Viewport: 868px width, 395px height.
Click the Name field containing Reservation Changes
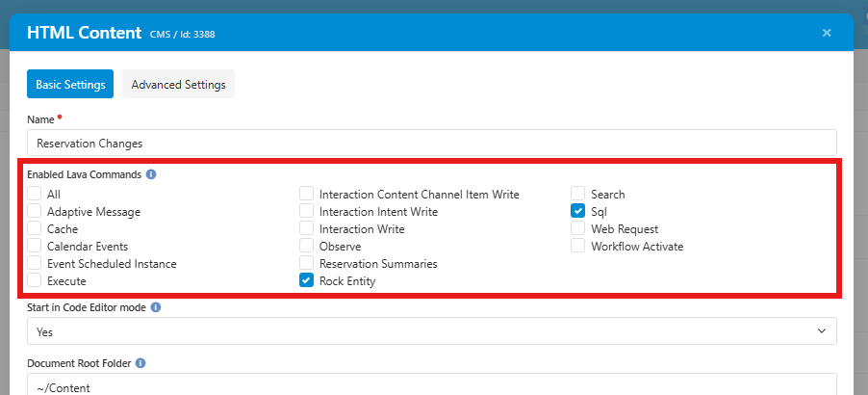[x=431, y=143]
